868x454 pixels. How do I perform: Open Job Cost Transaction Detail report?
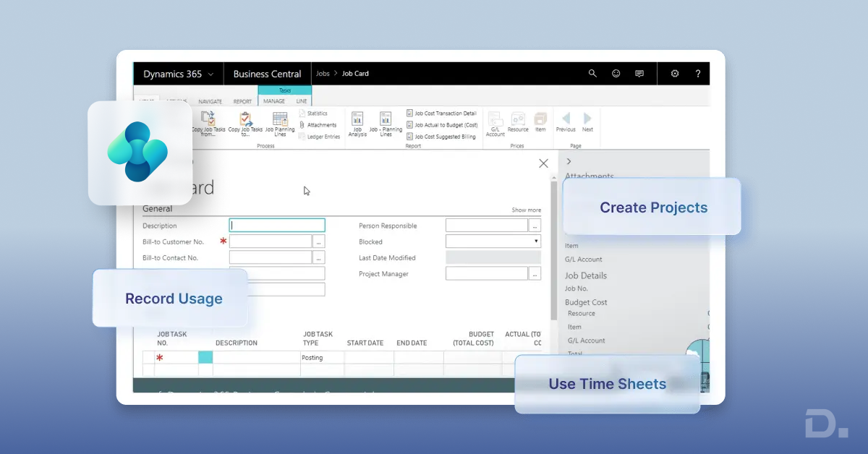point(441,113)
